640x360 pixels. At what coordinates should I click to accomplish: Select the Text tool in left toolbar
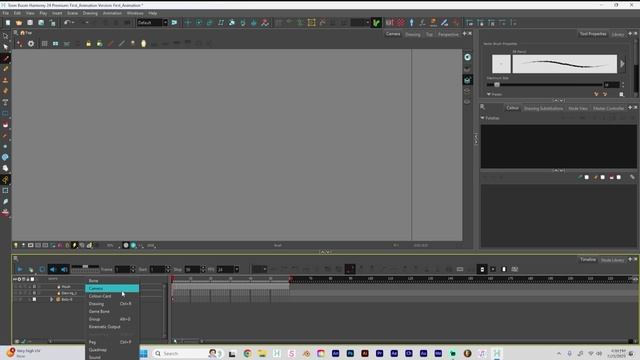pos(5,102)
